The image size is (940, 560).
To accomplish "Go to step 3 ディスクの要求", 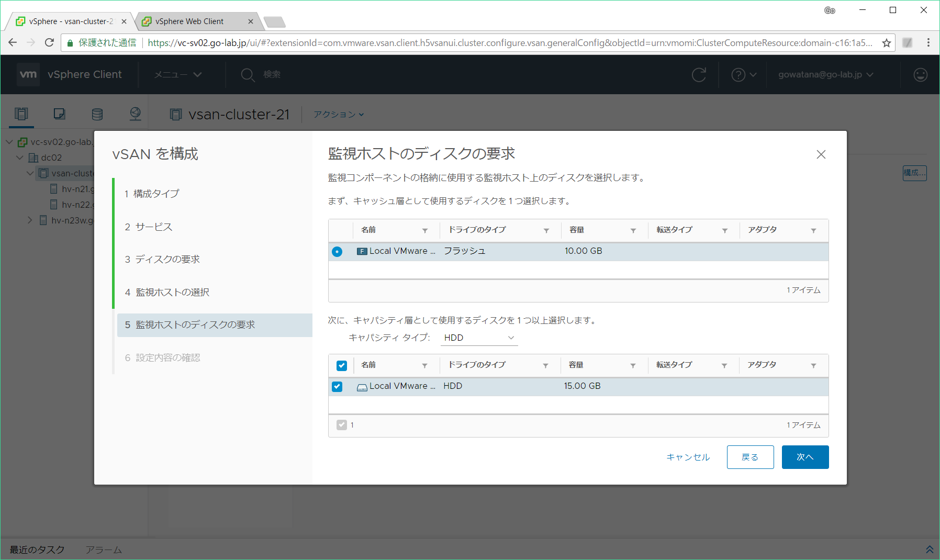I will point(162,259).
